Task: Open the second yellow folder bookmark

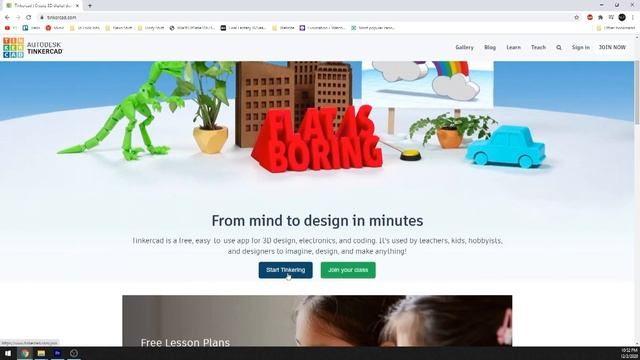Action: point(119,28)
